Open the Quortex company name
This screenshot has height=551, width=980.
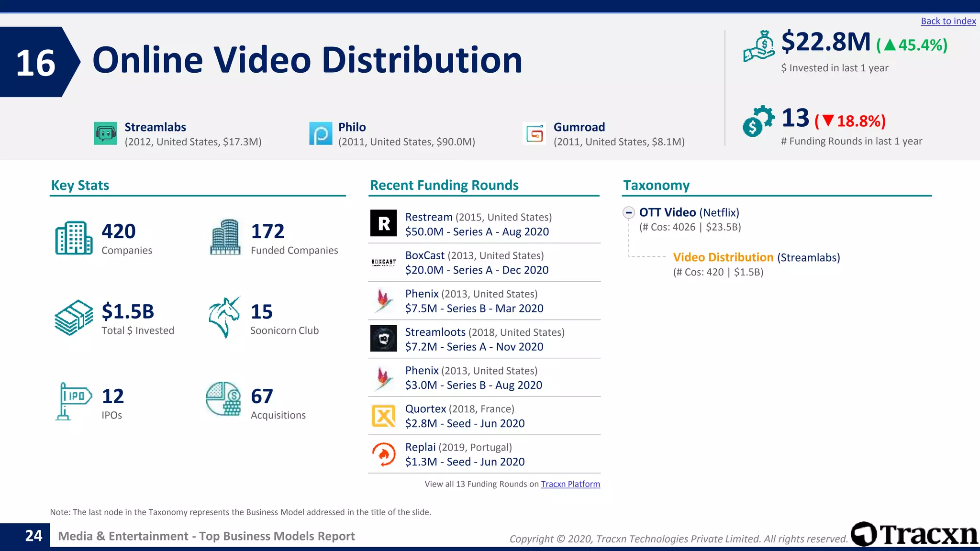(425, 409)
